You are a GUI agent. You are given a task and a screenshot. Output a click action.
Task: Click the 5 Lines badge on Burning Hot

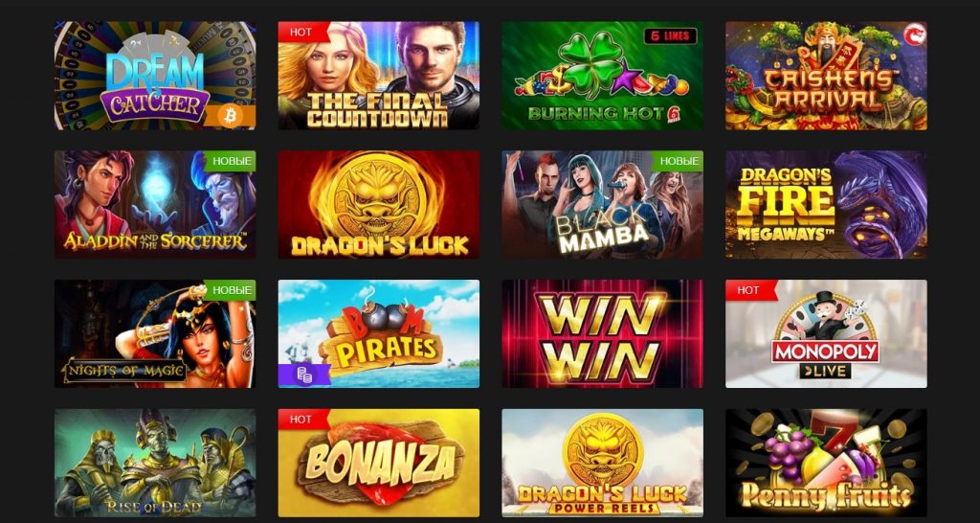[669, 36]
